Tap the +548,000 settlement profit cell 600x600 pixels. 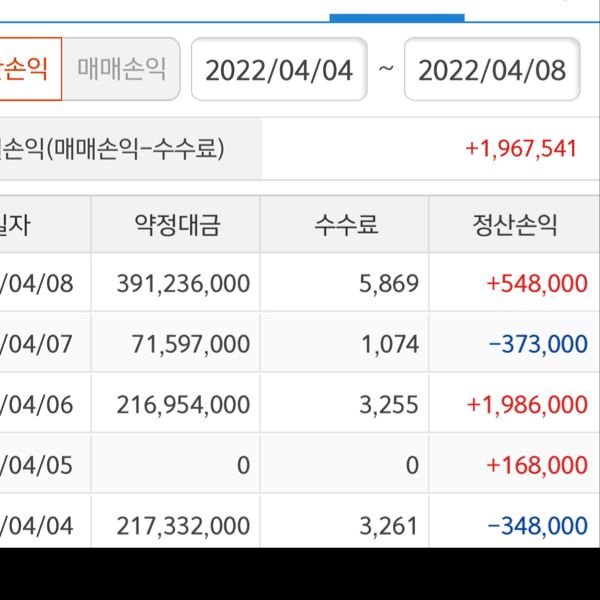536,283
